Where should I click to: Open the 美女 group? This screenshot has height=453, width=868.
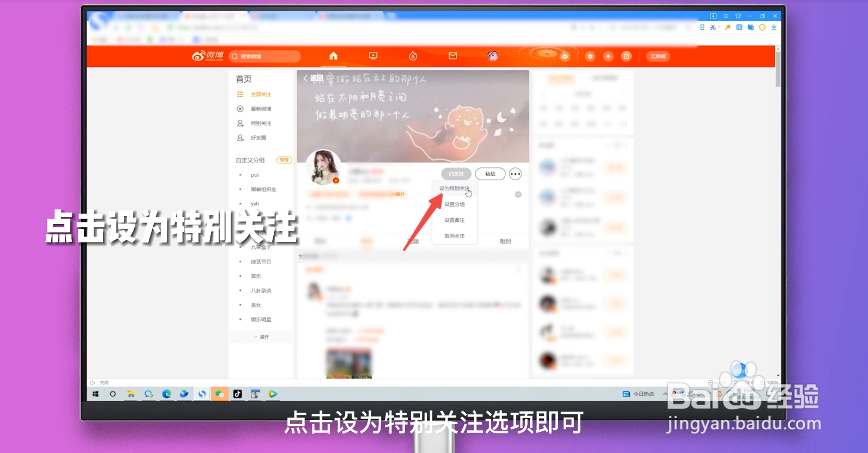pos(256,305)
